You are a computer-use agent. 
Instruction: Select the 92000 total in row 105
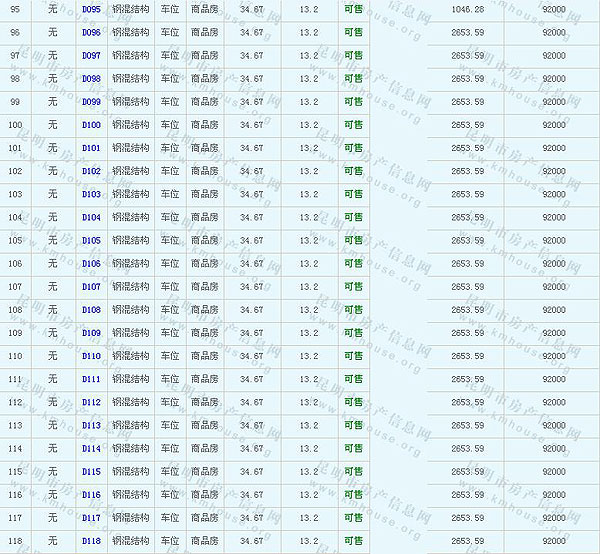click(553, 240)
